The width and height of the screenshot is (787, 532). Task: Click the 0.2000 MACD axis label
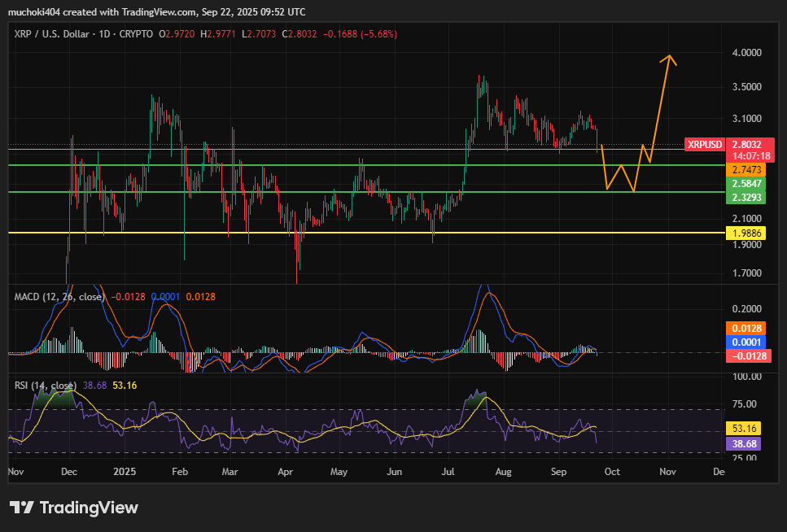click(747, 309)
